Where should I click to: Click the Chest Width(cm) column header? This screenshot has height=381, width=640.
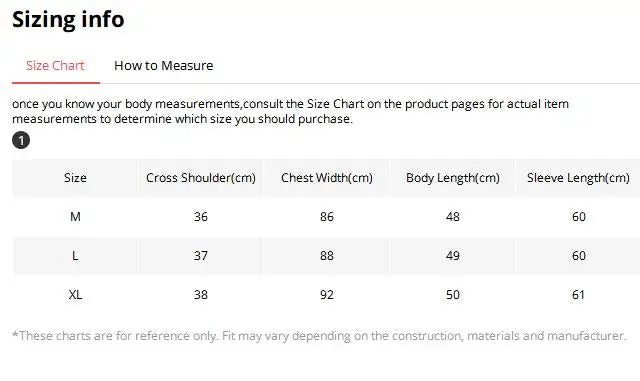pos(327,178)
